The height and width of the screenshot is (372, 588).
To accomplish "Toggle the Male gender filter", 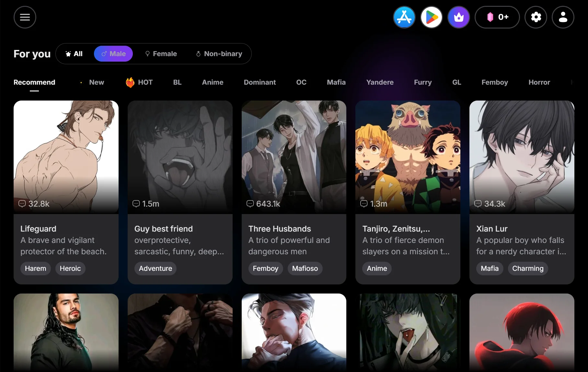I will [113, 54].
